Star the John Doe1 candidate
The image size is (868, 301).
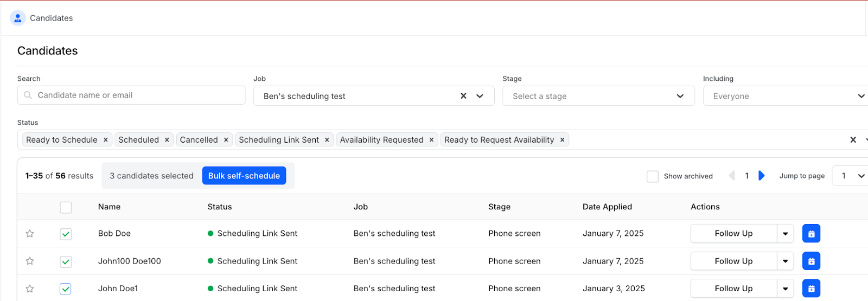click(x=30, y=289)
